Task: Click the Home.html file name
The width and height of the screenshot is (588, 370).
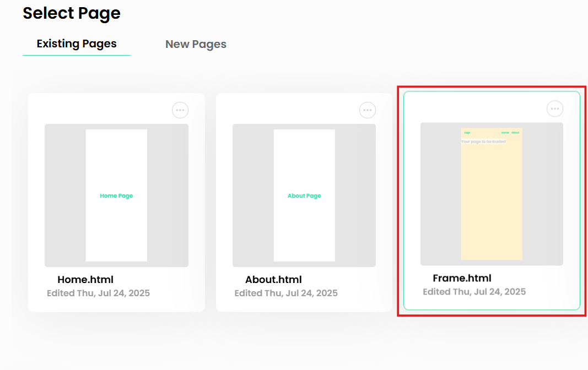Action: (85, 279)
